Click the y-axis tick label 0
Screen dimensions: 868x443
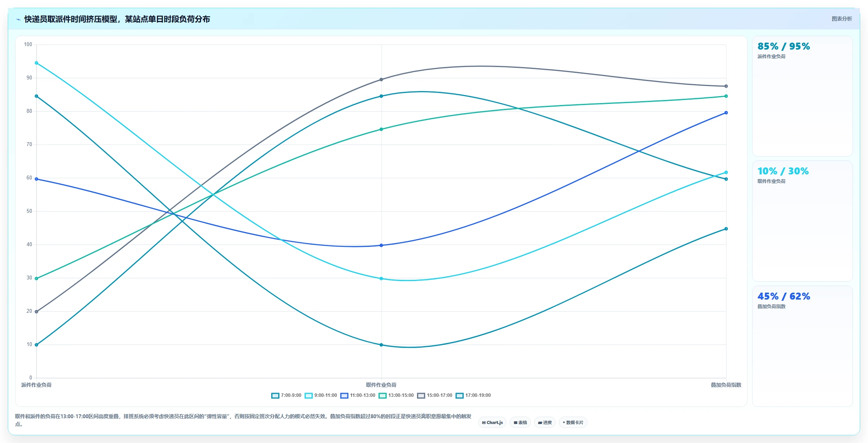[31, 378]
